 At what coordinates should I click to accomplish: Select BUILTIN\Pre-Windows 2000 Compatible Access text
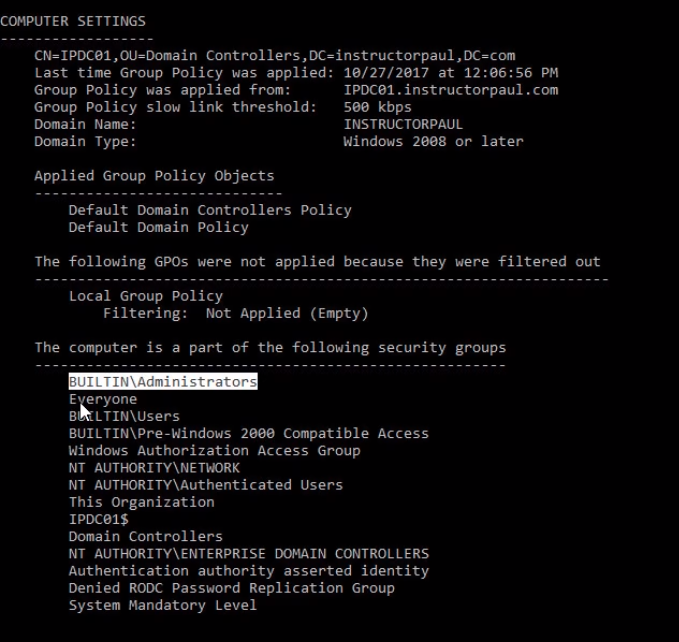[x=248, y=433]
